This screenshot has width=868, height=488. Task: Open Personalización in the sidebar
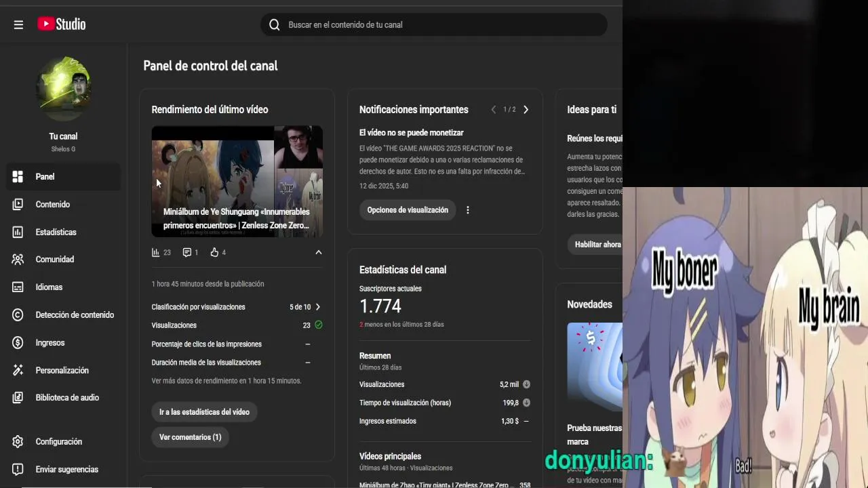(62, 370)
